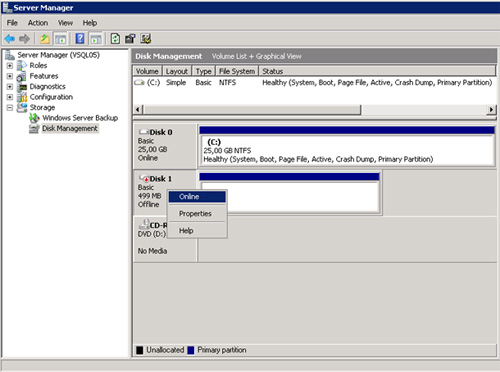Click the blue Primary partition legend swatch
The height and width of the screenshot is (372, 500).
point(191,350)
